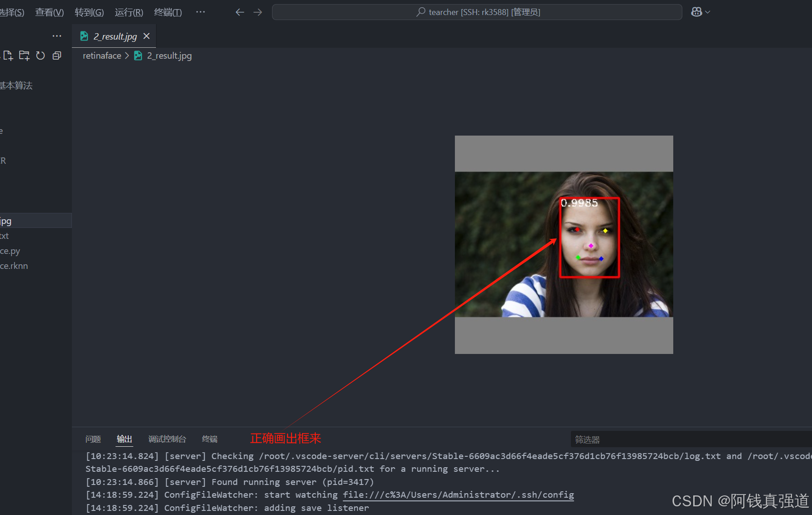Open the 查看(V) menu
Image resolution: width=812 pixels, height=515 pixels.
point(50,12)
